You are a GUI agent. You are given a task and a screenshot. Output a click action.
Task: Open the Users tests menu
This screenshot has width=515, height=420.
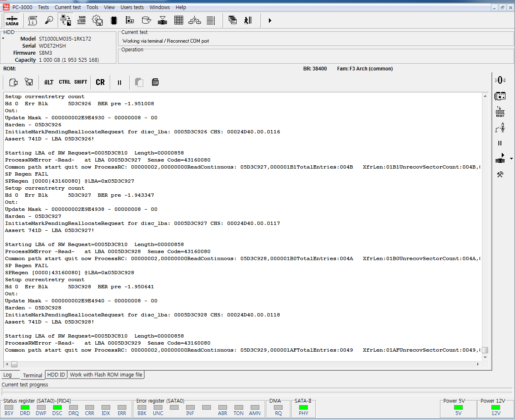coord(132,7)
